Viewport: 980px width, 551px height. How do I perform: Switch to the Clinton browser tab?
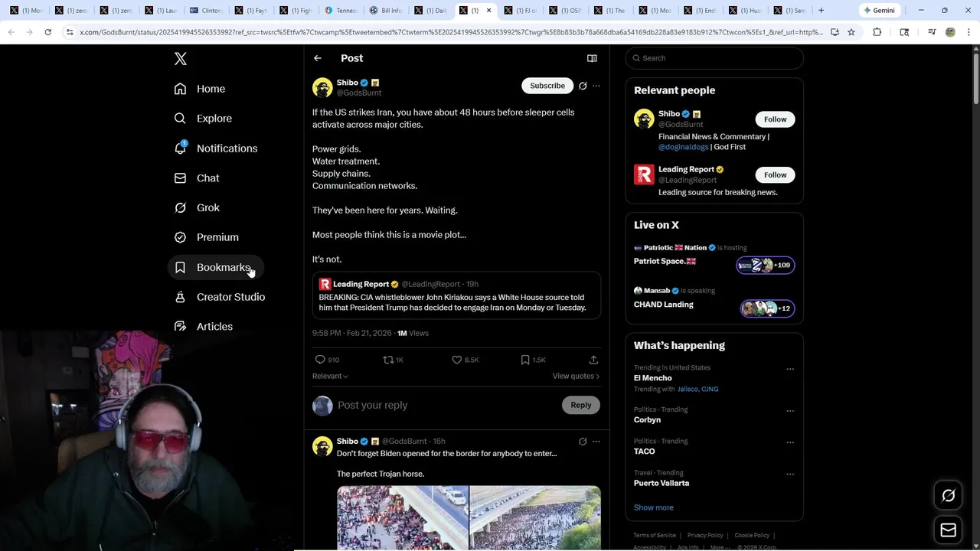(206, 11)
